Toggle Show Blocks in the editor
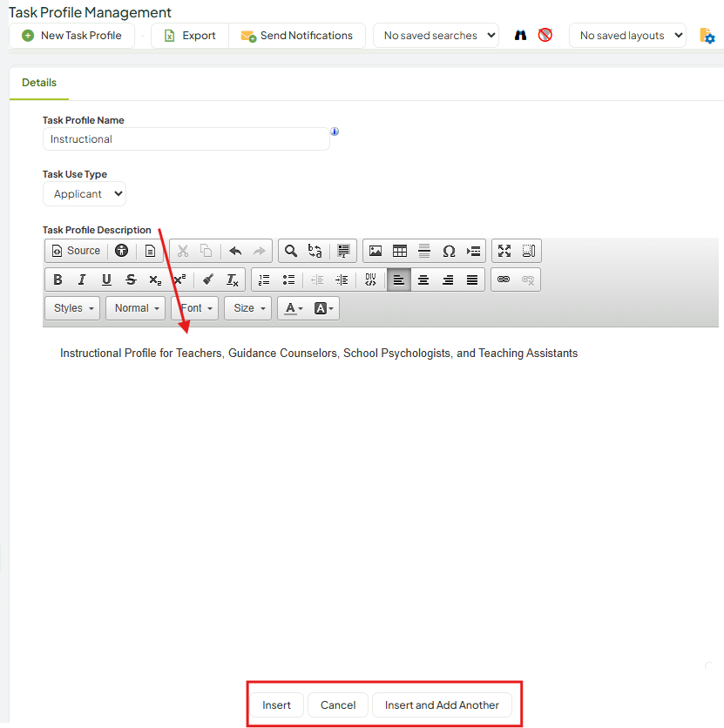 click(x=529, y=251)
